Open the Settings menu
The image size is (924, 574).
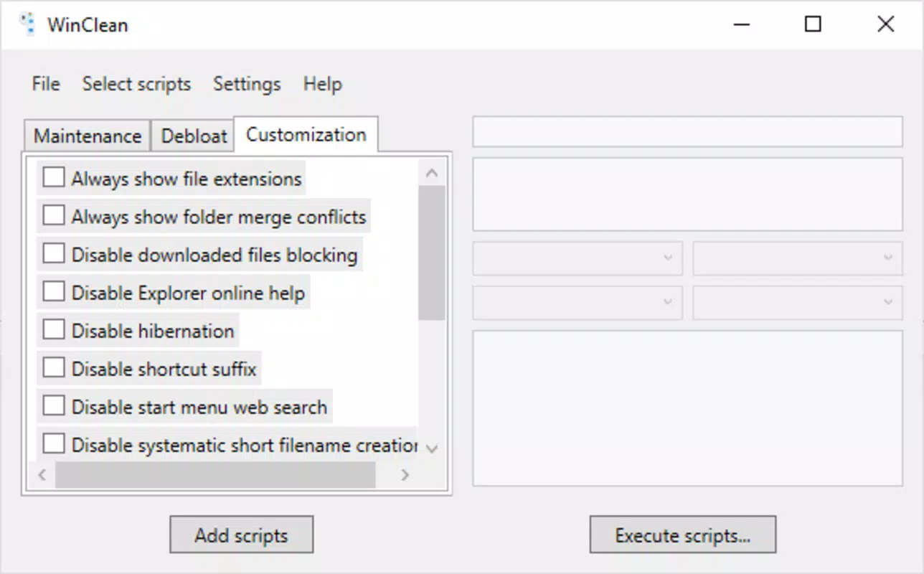point(247,84)
